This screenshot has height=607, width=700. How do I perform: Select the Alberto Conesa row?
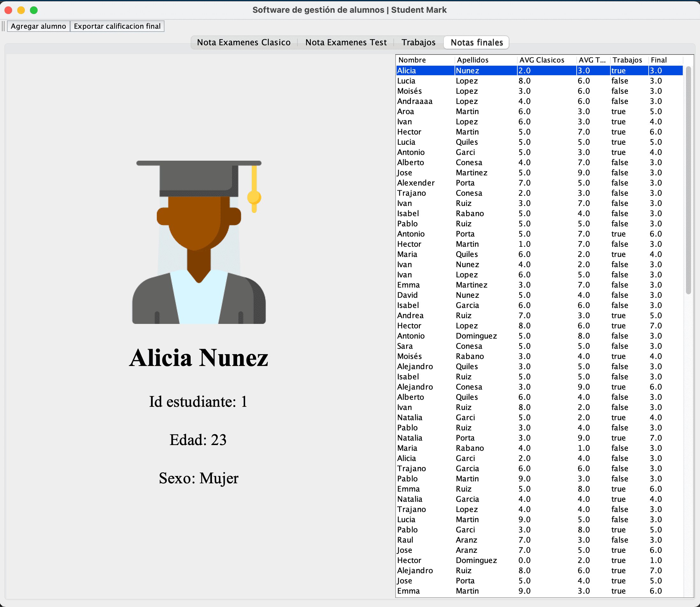539,162
